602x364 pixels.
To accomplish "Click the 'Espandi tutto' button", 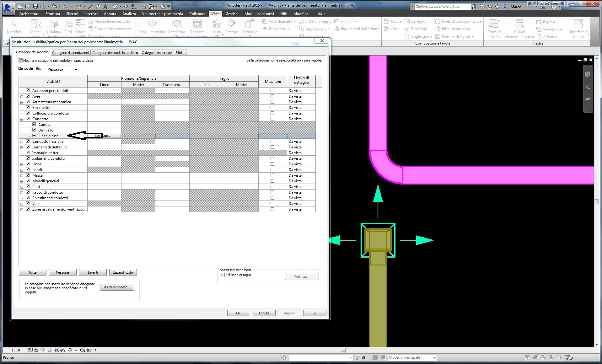I will (123, 272).
